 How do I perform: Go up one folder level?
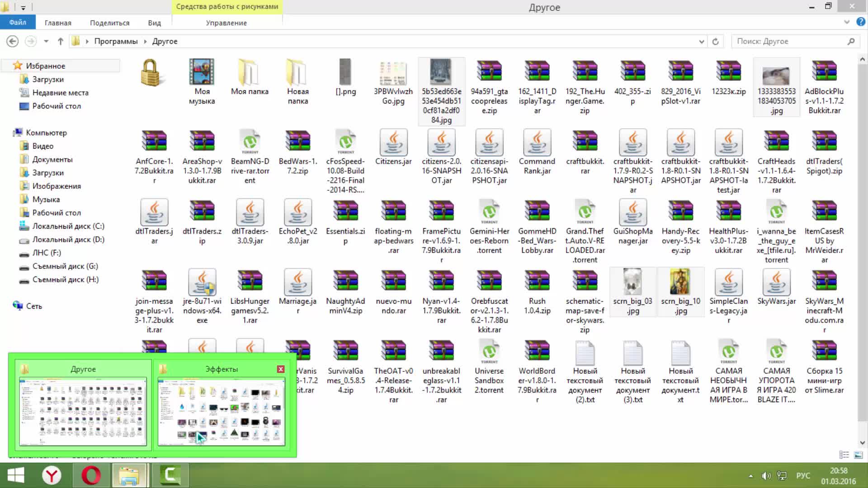tap(60, 41)
